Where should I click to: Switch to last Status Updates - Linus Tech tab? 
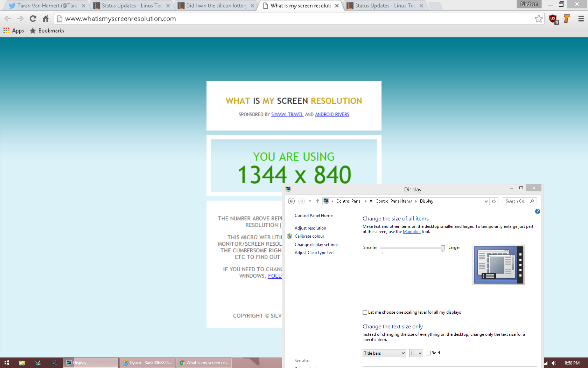[x=385, y=6]
